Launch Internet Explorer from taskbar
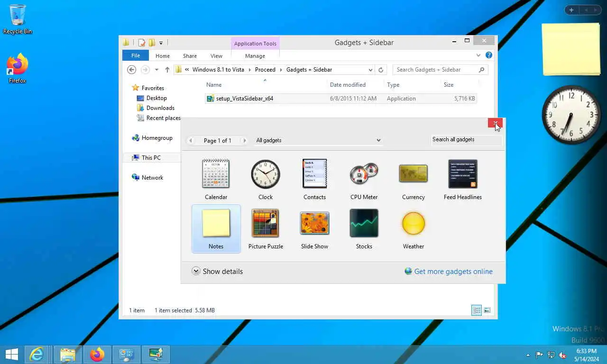This screenshot has width=607, height=364. (x=37, y=354)
